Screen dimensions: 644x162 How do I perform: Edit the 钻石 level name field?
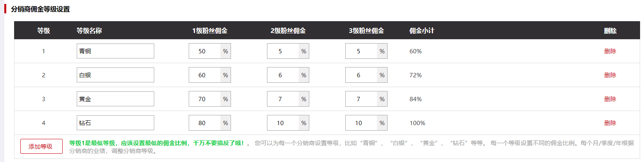tap(115, 123)
